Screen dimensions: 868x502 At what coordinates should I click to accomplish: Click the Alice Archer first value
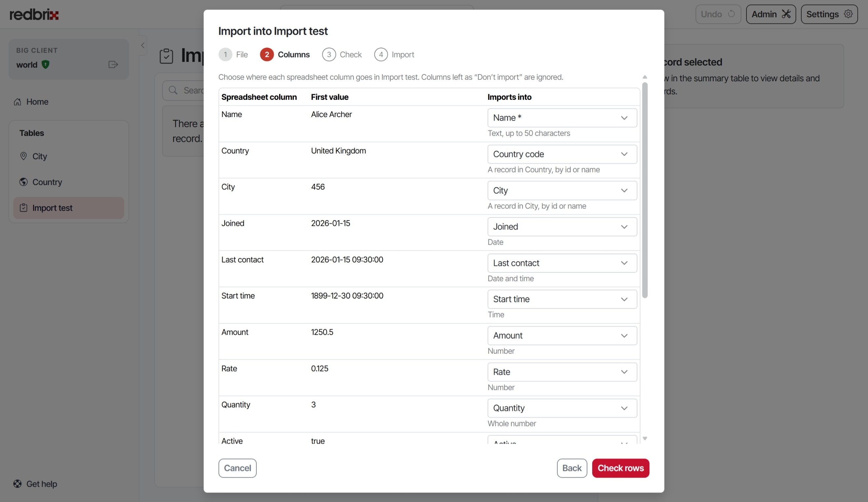(x=331, y=114)
